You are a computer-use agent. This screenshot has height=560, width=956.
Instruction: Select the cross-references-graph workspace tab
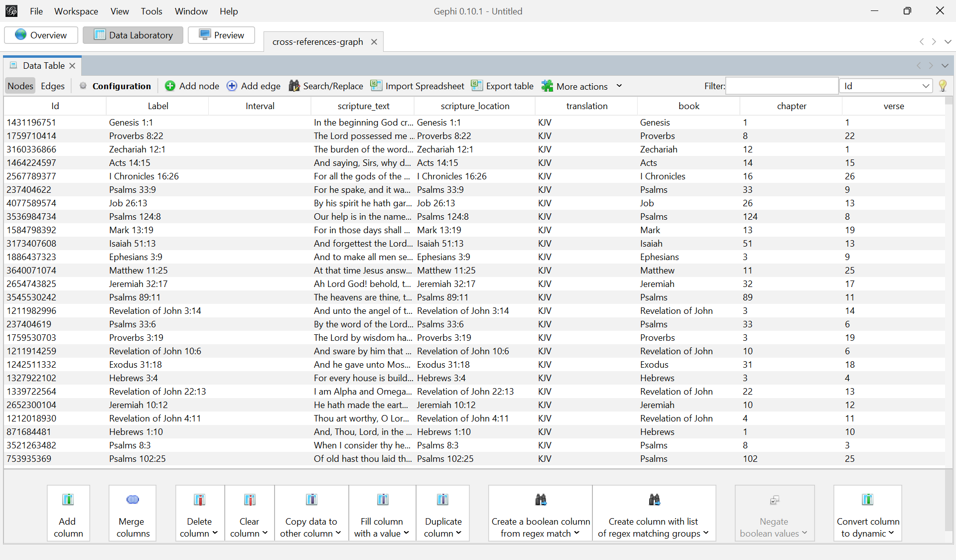tap(318, 42)
